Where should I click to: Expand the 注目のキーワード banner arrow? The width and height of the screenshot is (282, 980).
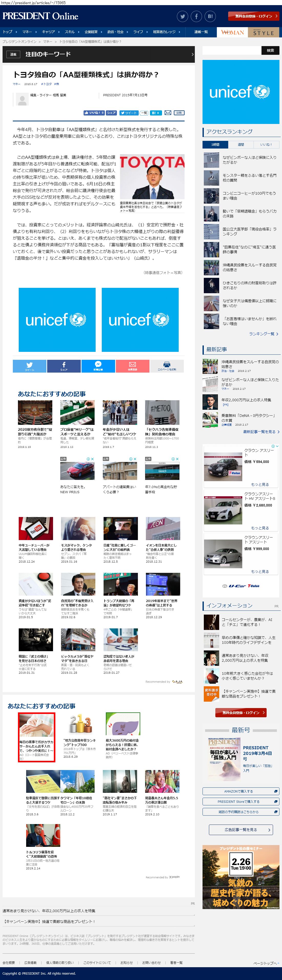click(x=192, y=54)
